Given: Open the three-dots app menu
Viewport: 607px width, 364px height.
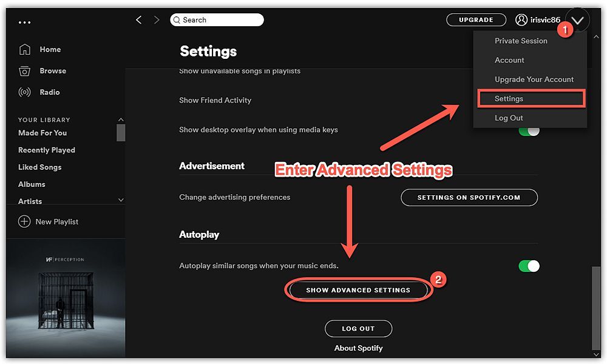Looking at the screenshot, I should tap(24, 22).
